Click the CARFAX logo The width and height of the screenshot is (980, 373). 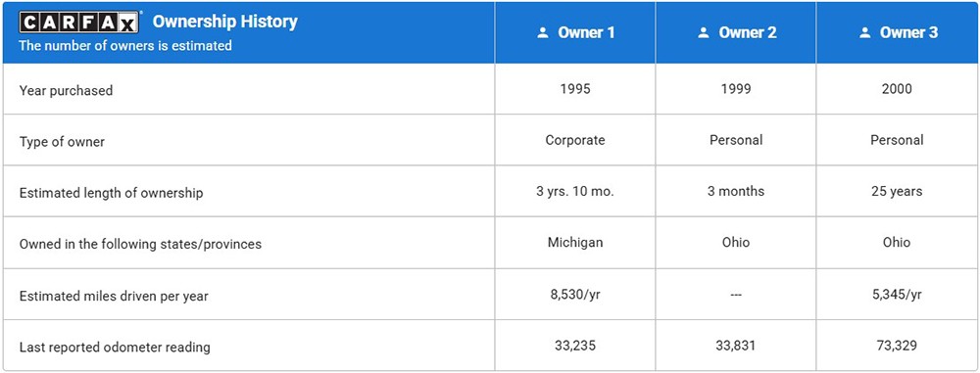click(x=78, y=22)
